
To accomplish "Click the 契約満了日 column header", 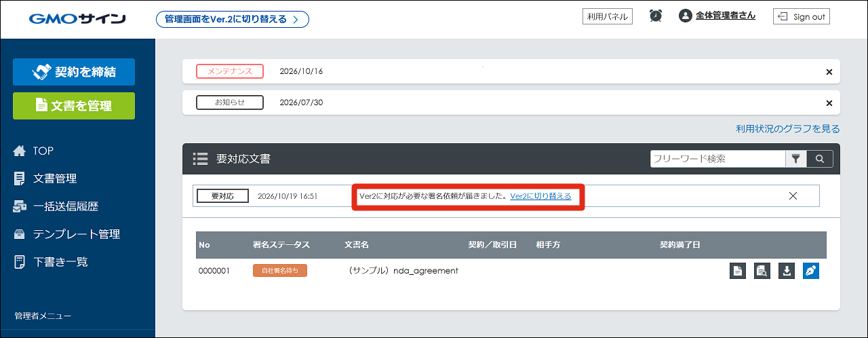I will pos(680,244).
